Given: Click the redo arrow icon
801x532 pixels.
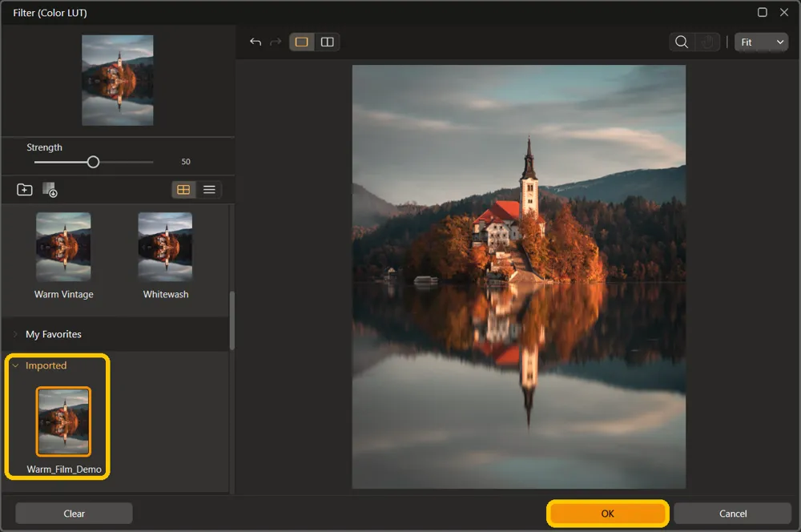Looking at the screenshot, I should pyautogui.click(x=276, y=42).
